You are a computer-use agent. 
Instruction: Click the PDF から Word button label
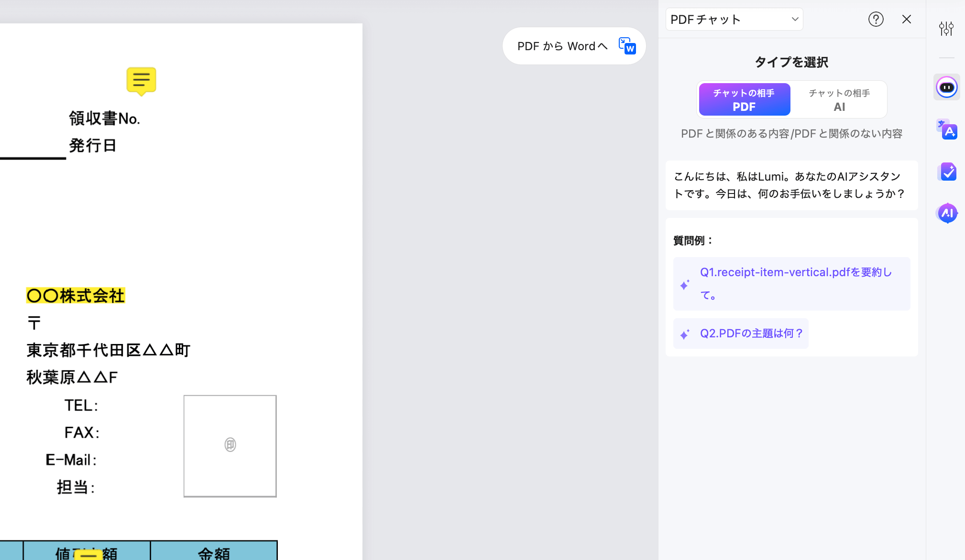click(x=556, y=46)
